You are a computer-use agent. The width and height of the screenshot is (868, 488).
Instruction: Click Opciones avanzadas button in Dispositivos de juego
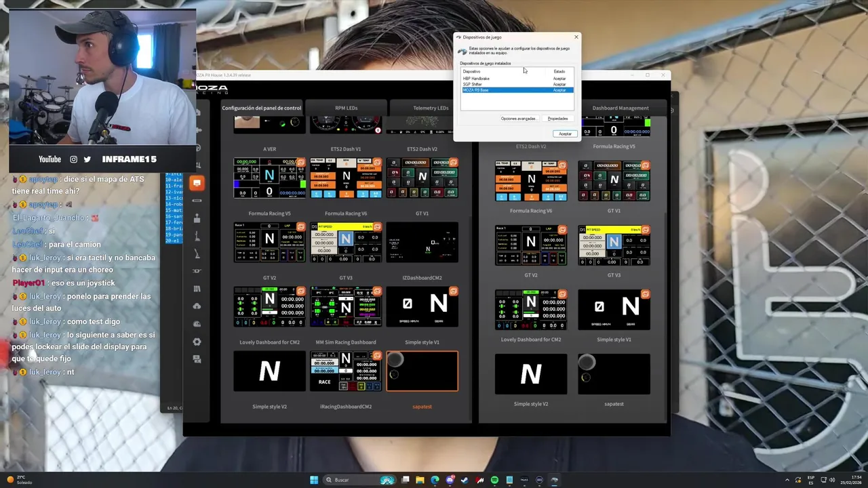click(x=519, y=119)
